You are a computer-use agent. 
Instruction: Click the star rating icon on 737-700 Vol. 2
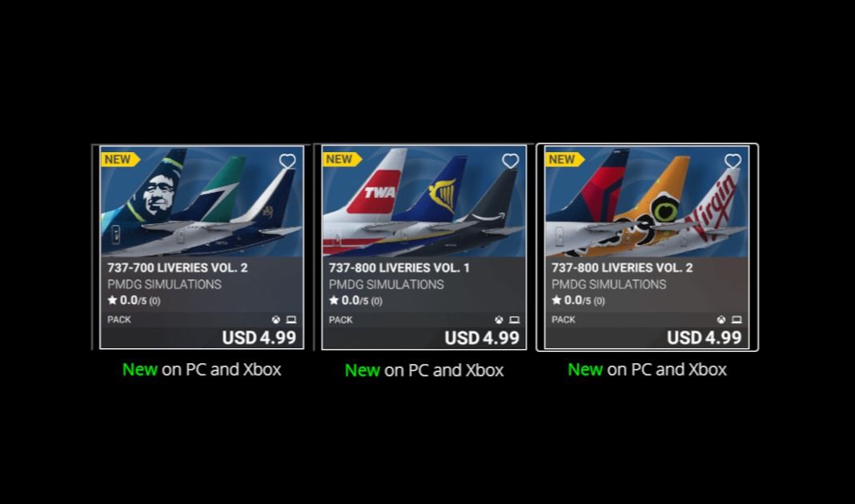[112, 300]
